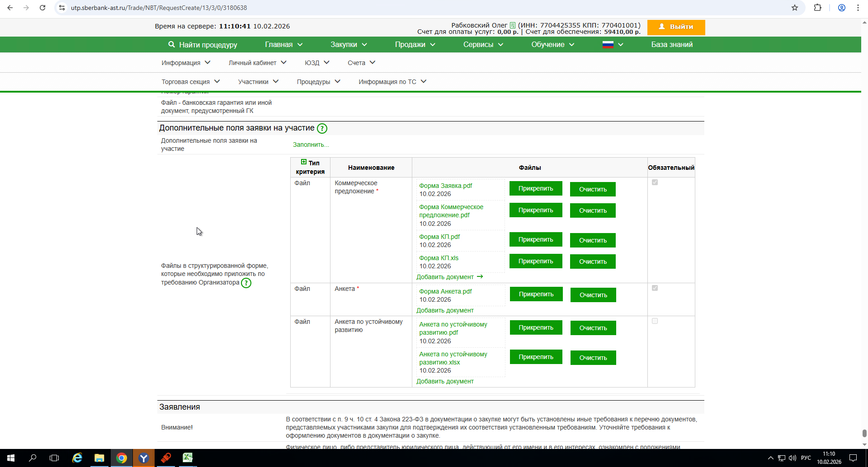
Task: Open База знаний page
Action: coord(672,45)
